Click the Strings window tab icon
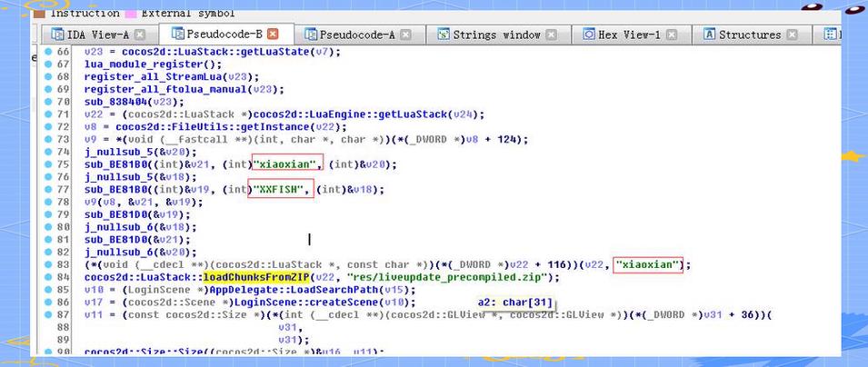 click(443, 35)
